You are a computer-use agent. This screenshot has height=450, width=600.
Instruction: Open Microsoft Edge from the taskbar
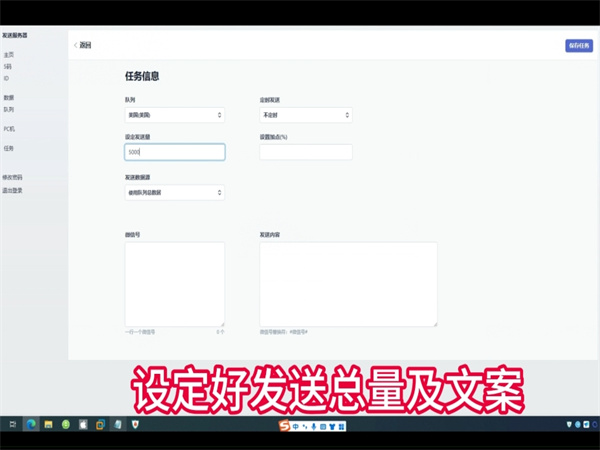[30, 425]
